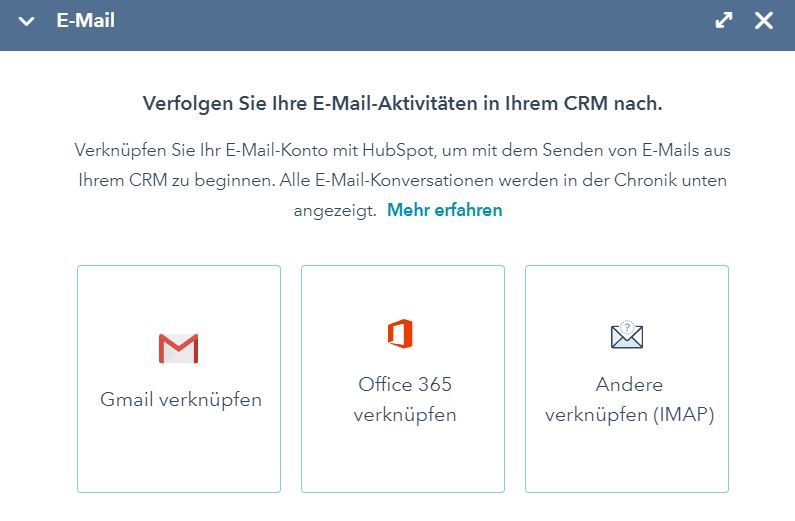Close the E-Mail panel

pyautogui.click(x=764, y=21)
